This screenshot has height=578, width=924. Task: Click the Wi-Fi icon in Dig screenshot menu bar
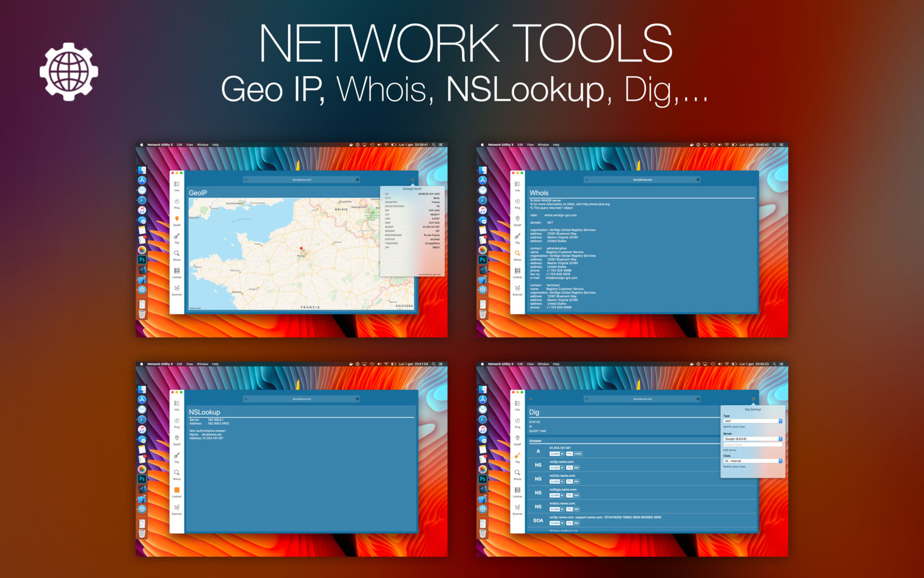coord(726,364)
